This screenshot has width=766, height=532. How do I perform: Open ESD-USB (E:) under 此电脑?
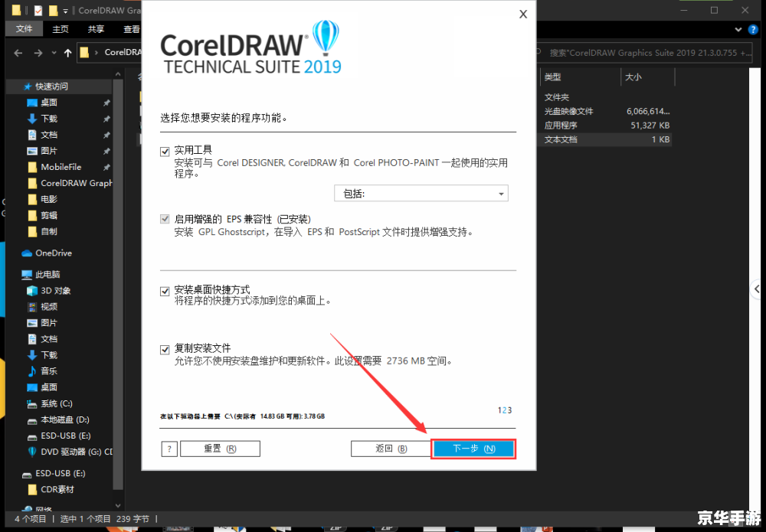(x=65, y=436)
